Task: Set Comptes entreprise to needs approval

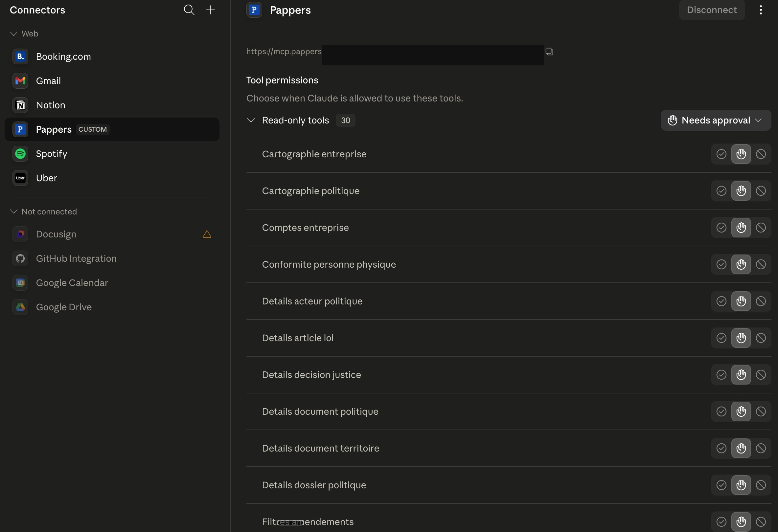Action: (x=741, y=228)
